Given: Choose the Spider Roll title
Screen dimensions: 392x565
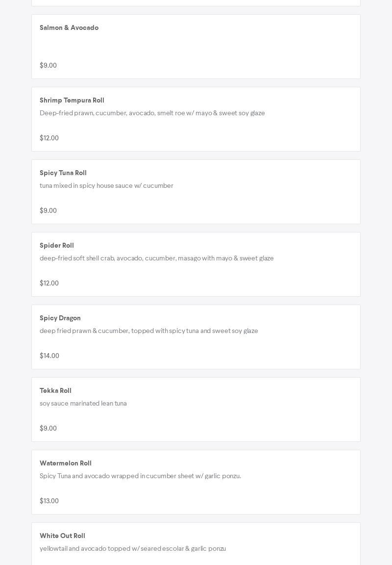Looking at the screenshot, I should [x=57, y=246].
